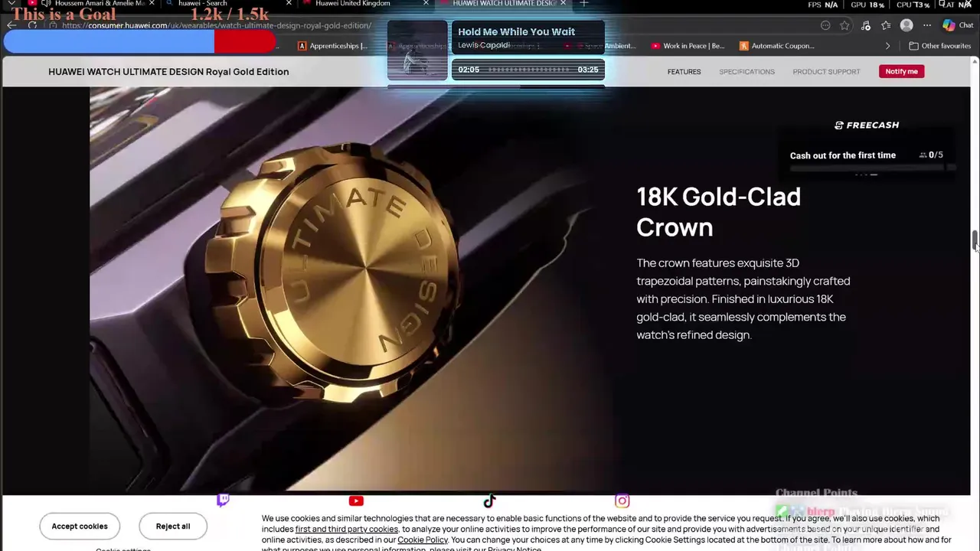
Task: Go to the SPECIFICATIONS section
Action: point(746,72)
